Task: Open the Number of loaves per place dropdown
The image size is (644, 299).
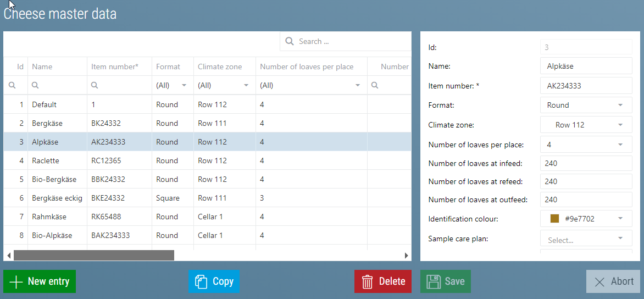Action: point(620,145)
